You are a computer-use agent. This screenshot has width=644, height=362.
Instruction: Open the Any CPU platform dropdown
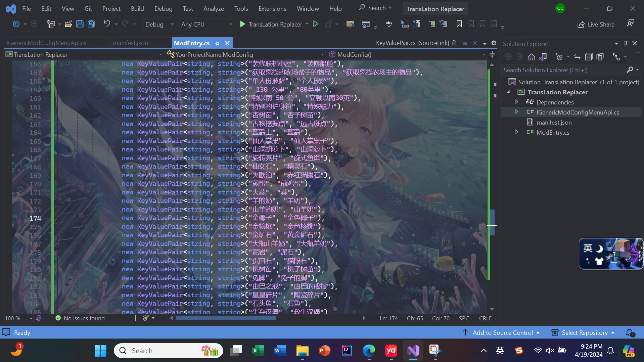[206, 24]
